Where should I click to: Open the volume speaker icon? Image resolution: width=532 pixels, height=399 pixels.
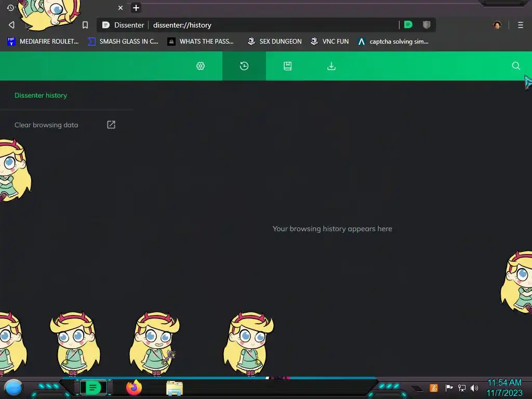coord(474,388)
